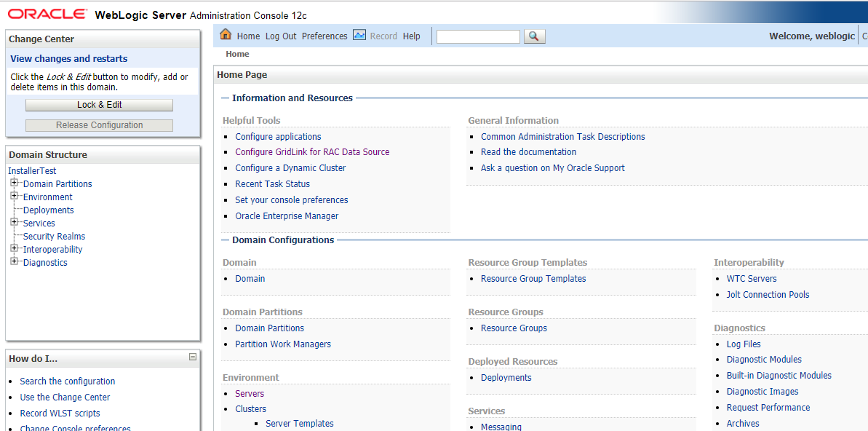The height and width of the screenshot is (431, 868).
Task: Click the Oracle logo
Action: click(47, 14)
